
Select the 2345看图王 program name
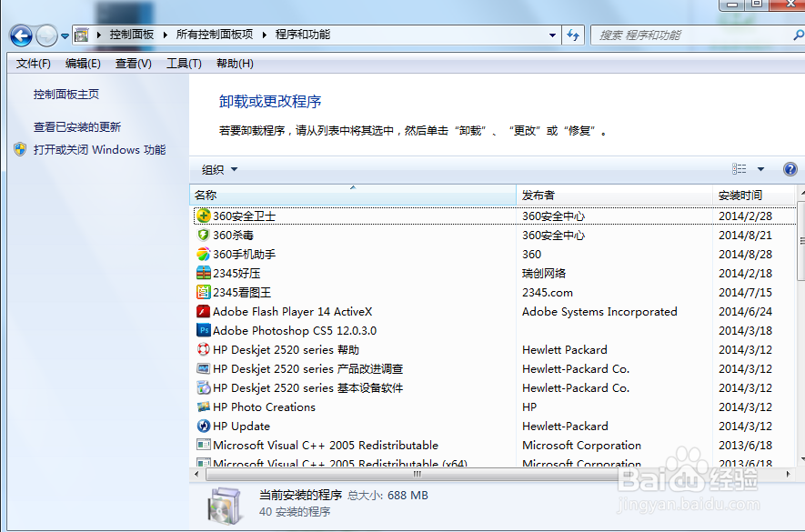242,292
